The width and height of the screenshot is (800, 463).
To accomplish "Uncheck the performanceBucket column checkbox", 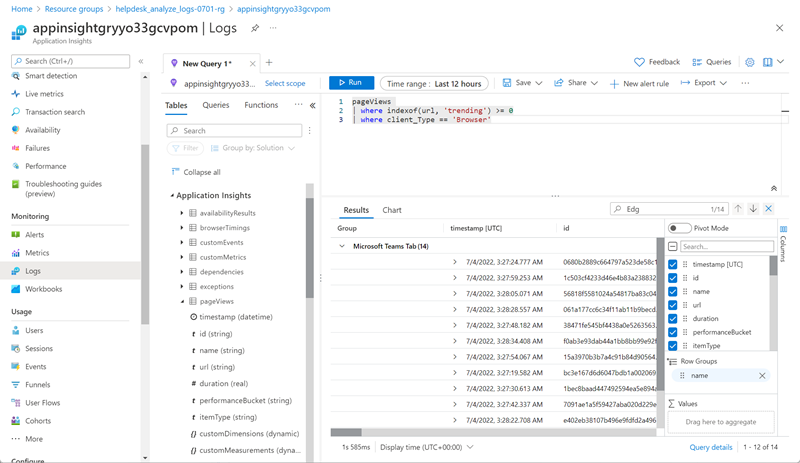I will pos(672,332).
